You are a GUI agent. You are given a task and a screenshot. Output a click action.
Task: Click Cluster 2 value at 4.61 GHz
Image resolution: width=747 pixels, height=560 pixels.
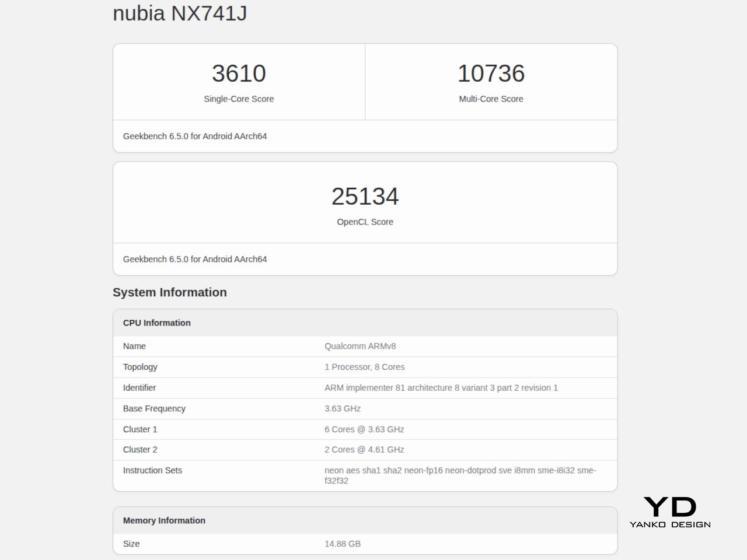(364, 450)
